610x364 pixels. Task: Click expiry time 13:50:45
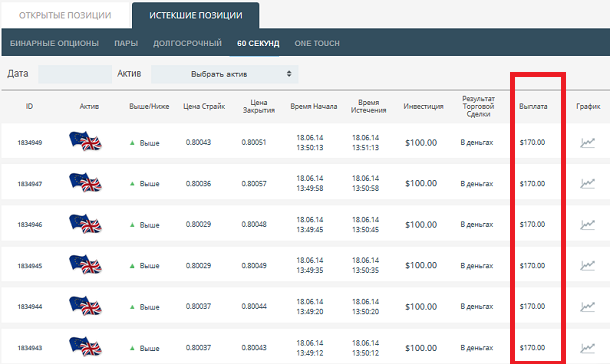pyautogui.click(x=365, y=230)
